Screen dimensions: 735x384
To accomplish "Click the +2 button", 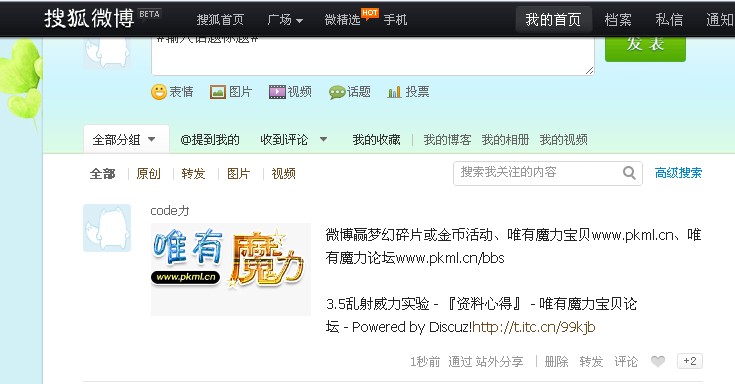I will pos(690,361).
